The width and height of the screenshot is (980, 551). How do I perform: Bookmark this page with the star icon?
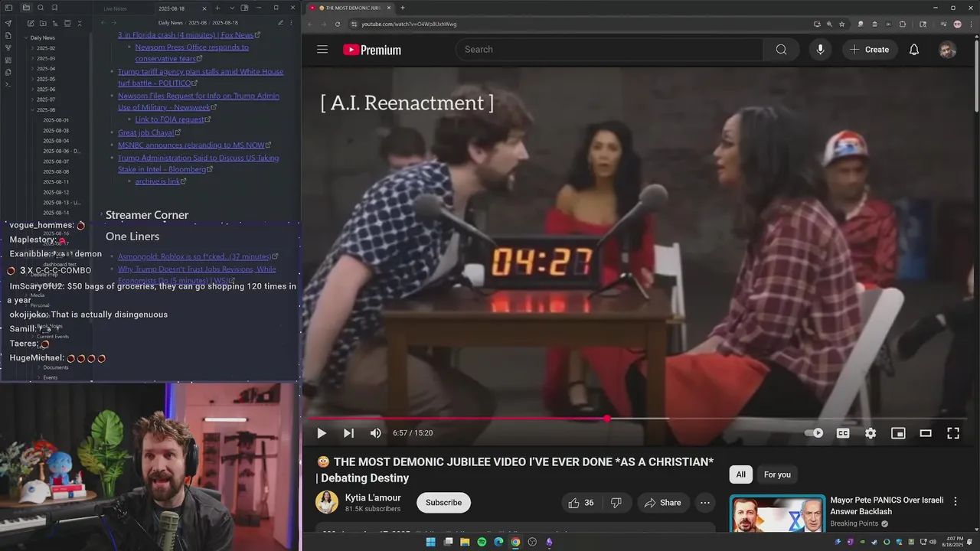tap(841, 24)
